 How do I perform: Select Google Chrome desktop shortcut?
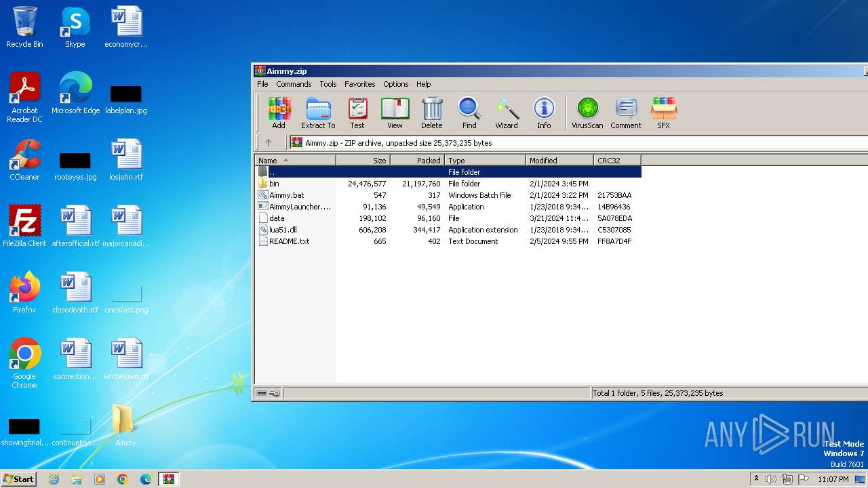tap(24, 363)
